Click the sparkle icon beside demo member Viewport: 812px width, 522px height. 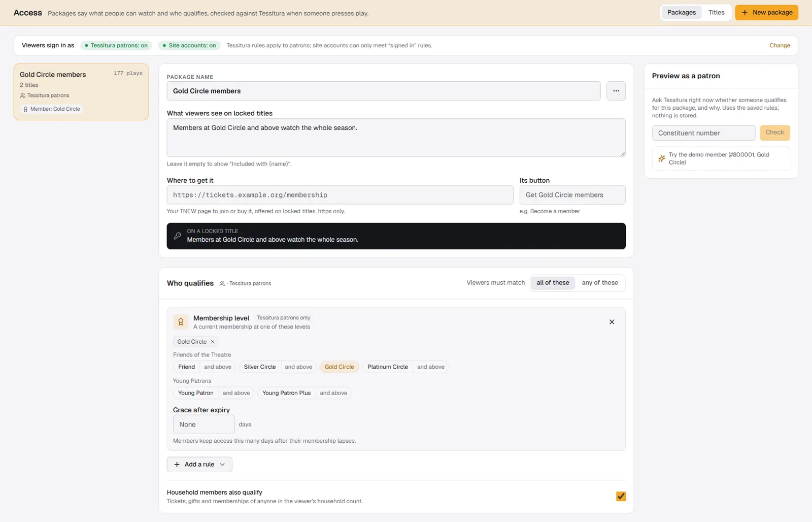click(661, 158)
